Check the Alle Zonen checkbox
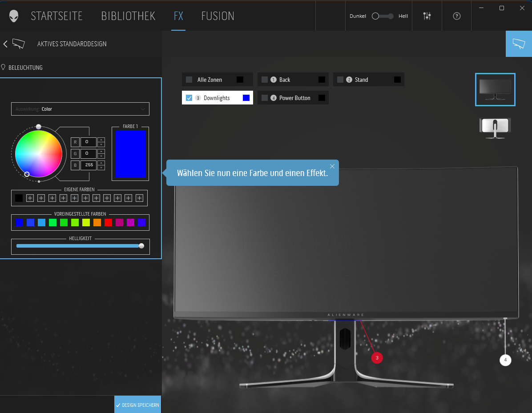This screenshot has height=413, width=532. click(x=189, y=80)
